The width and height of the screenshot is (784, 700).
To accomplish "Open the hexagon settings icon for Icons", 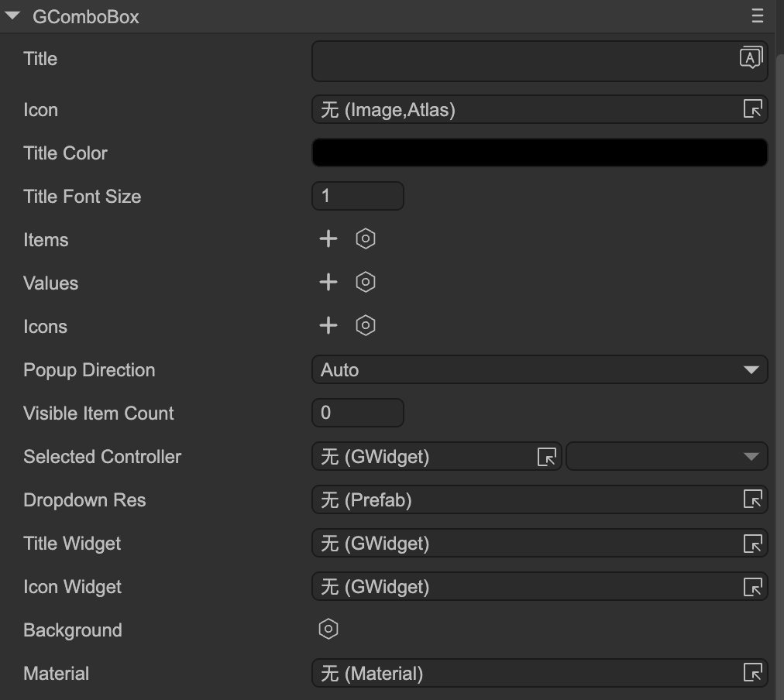I will pyautogui.click(x=366, y=325).
